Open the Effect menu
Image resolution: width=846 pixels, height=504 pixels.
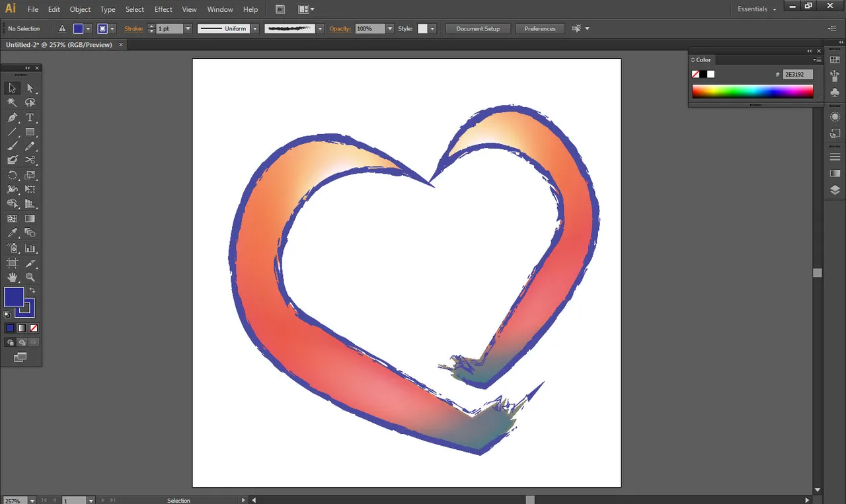163,9
